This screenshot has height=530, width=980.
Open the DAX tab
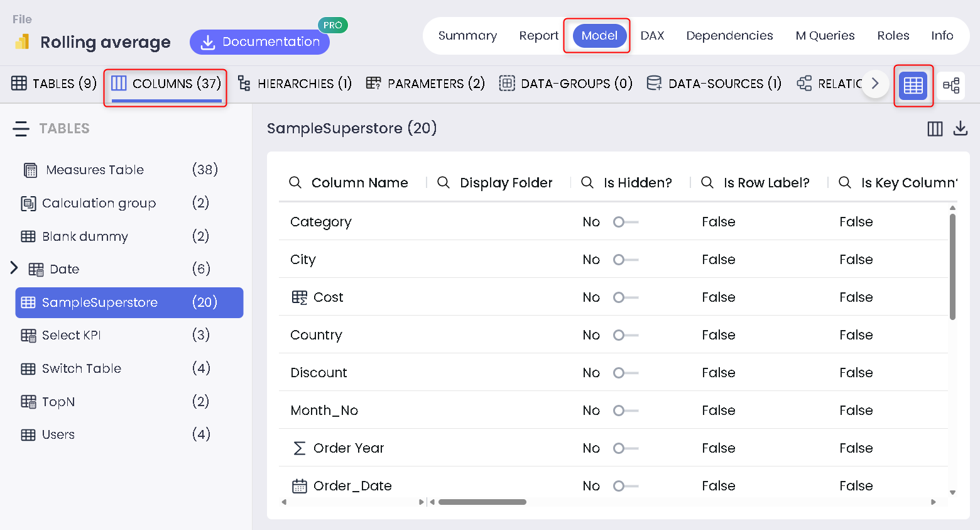pyautogui.click(x=652, y=36)
